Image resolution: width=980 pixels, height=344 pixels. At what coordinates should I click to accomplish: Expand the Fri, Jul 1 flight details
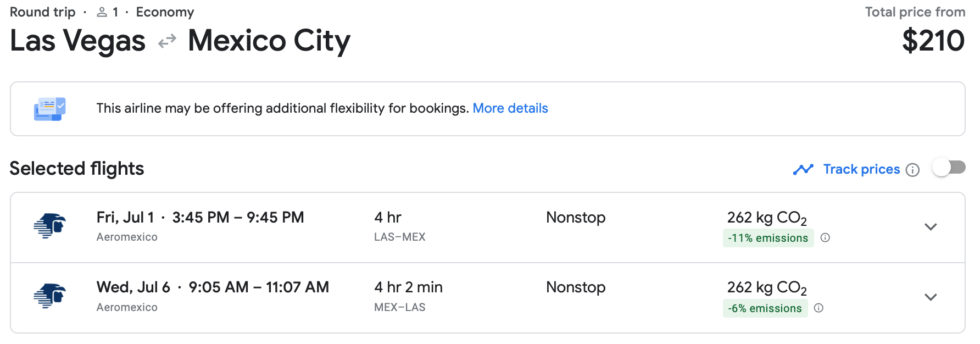pyautogui.click(x=931, y=227)
